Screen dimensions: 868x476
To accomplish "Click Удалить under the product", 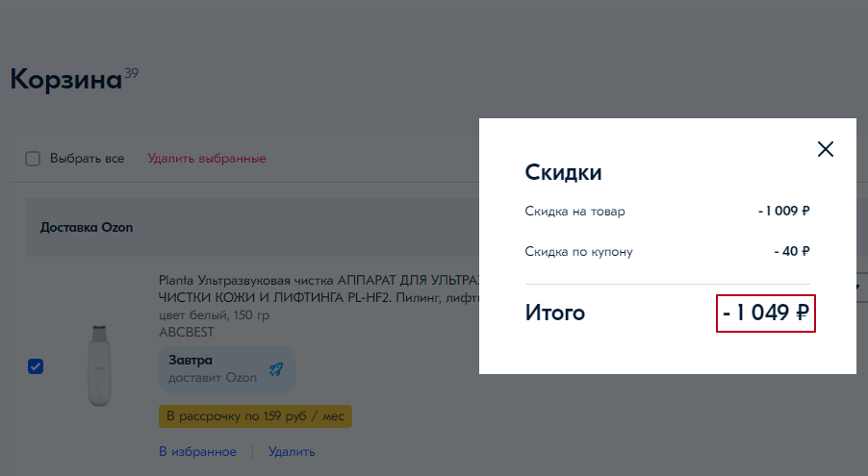I will [x=292, y=451].
